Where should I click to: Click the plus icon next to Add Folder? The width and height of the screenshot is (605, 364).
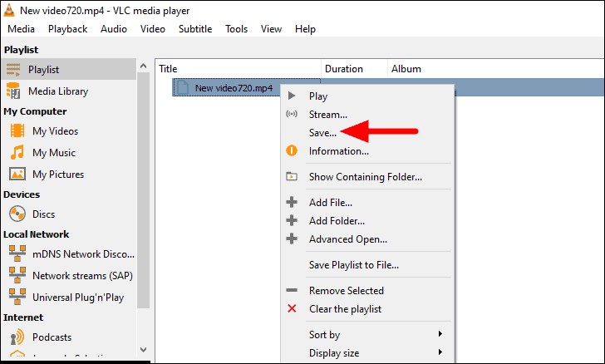(292, 220)
